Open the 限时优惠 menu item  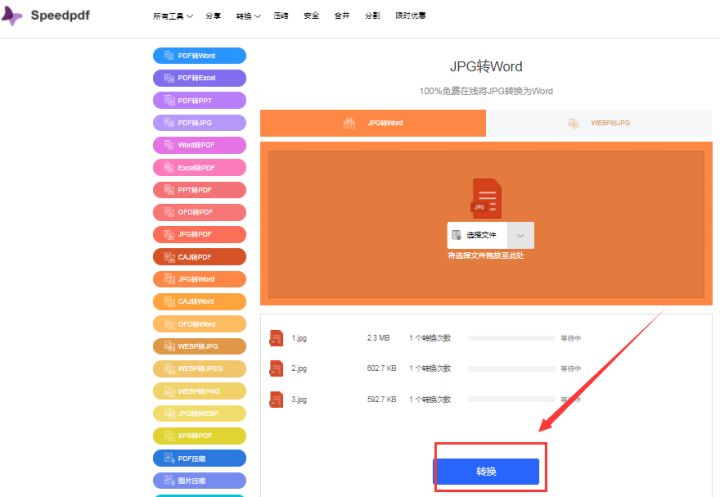tap(411, 16)
